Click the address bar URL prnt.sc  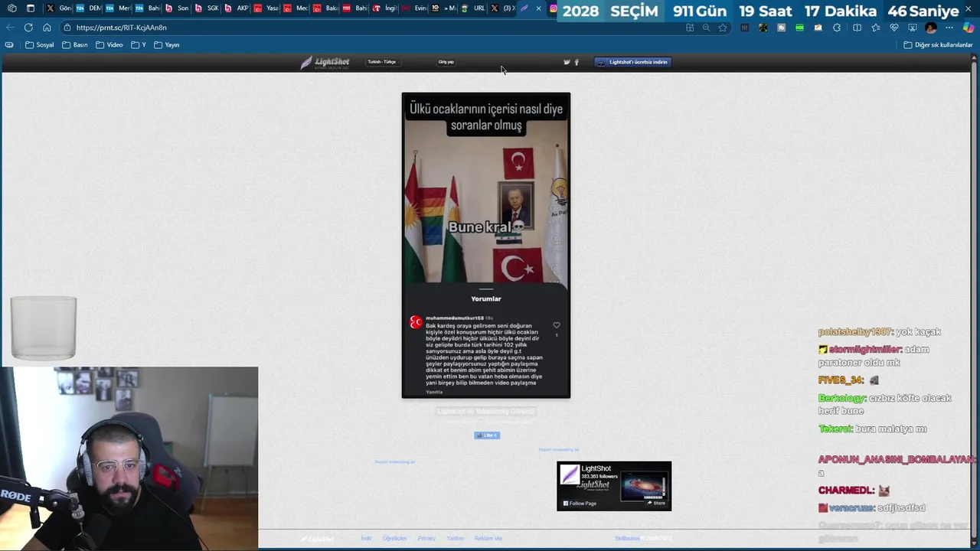[x=121, y=28]
